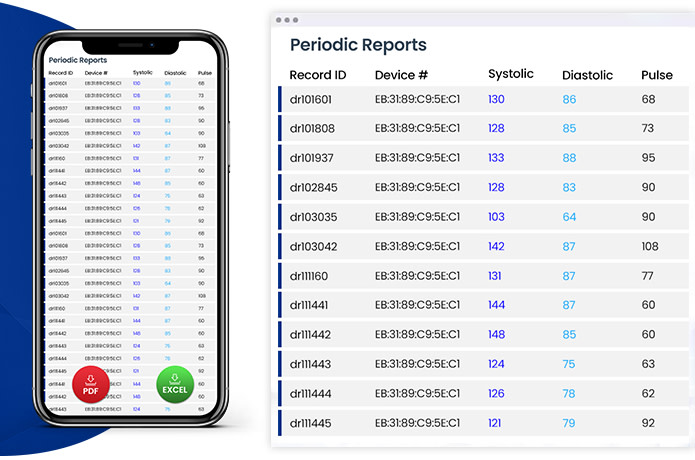This screenshot has height=460, width=695.
Task: Click device address EB:31:89:C9:5E:C1 in row dr101601
Action: pyautogui.click(x=417, y=99)
